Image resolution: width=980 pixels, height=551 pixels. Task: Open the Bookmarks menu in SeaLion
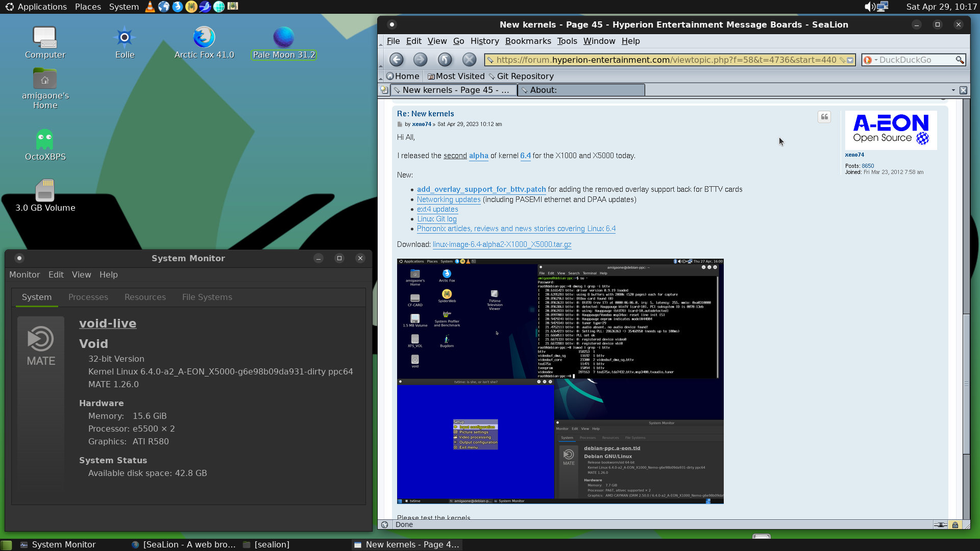[528, 41]
